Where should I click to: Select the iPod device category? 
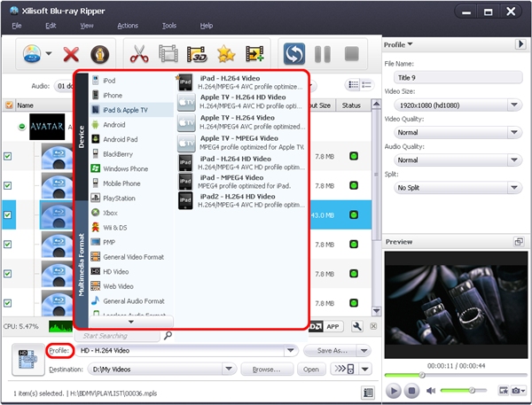pyautogui.click(x=131, y=81)
